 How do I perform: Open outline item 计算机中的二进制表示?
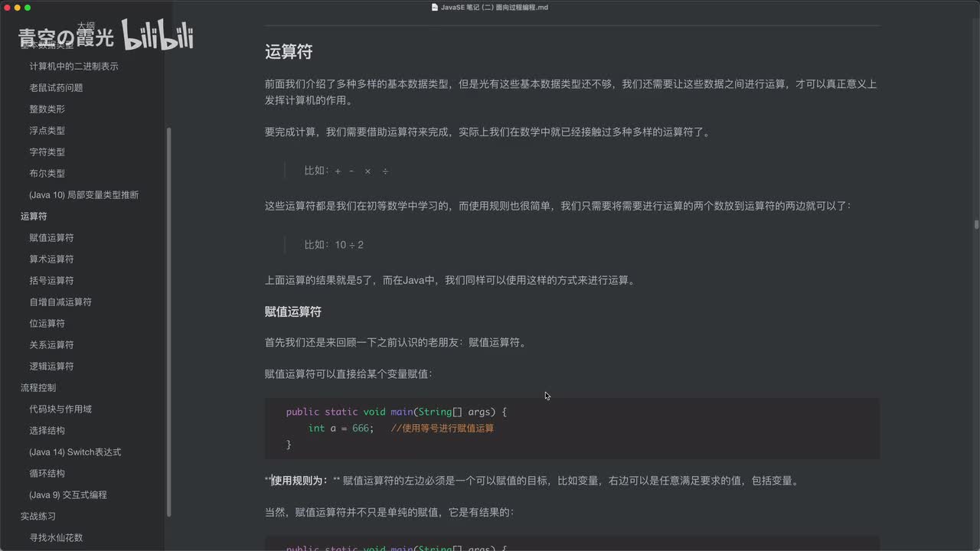tap(73, 67)
